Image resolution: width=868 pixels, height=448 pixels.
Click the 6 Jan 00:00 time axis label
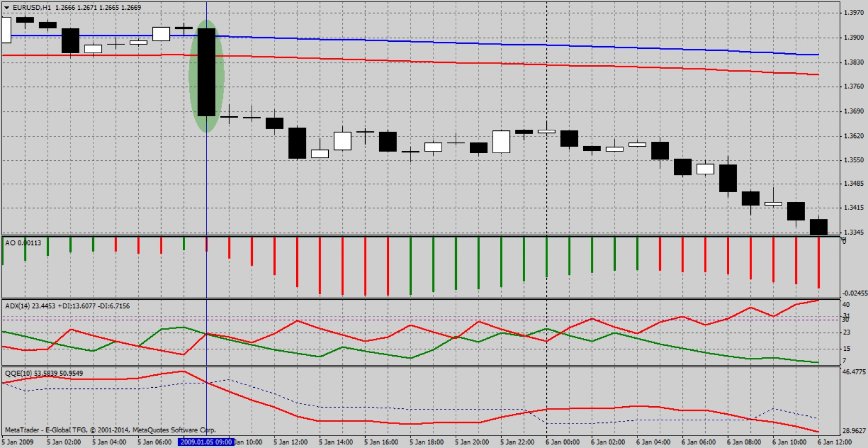(563, 442)
